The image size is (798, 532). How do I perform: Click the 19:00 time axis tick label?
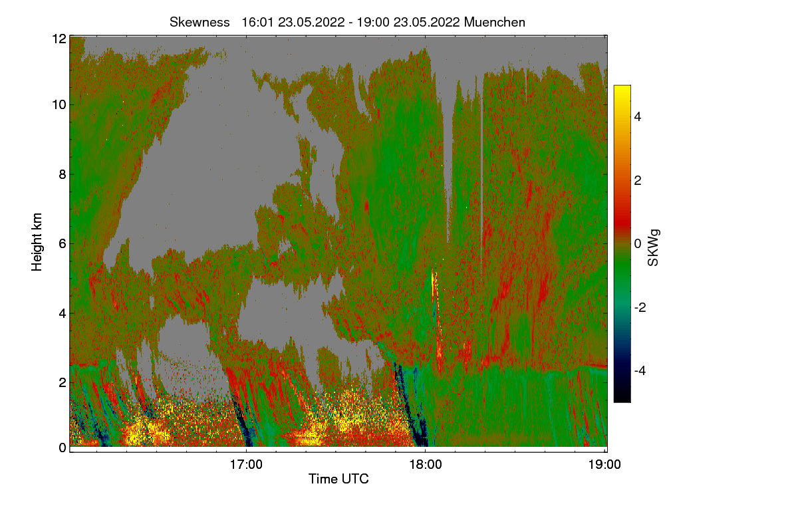(x=605, y=465)
